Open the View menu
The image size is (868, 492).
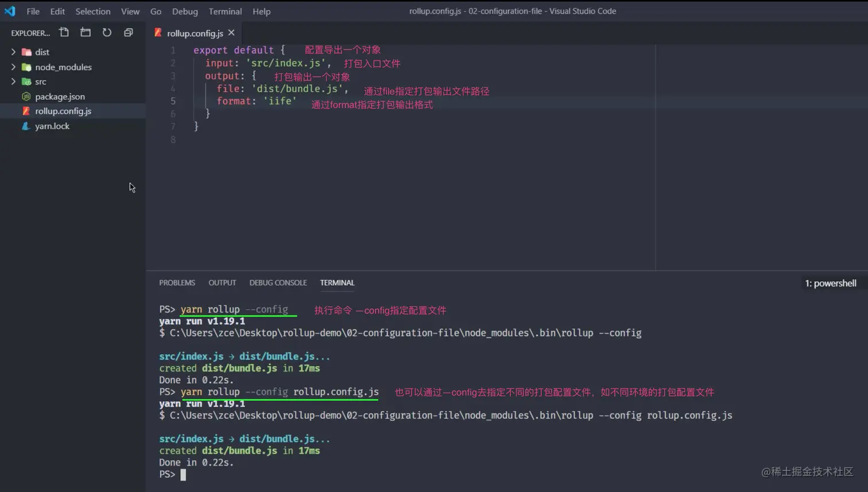pos(130,11)
